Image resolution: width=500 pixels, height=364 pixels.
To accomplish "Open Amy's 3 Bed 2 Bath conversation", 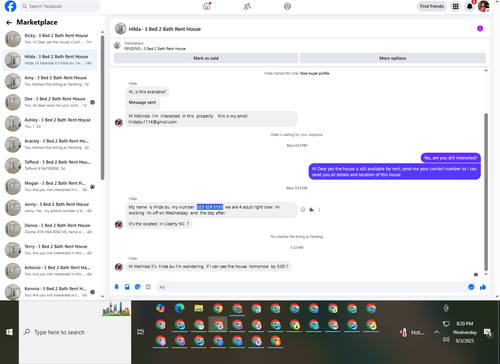I will (50, 81).
